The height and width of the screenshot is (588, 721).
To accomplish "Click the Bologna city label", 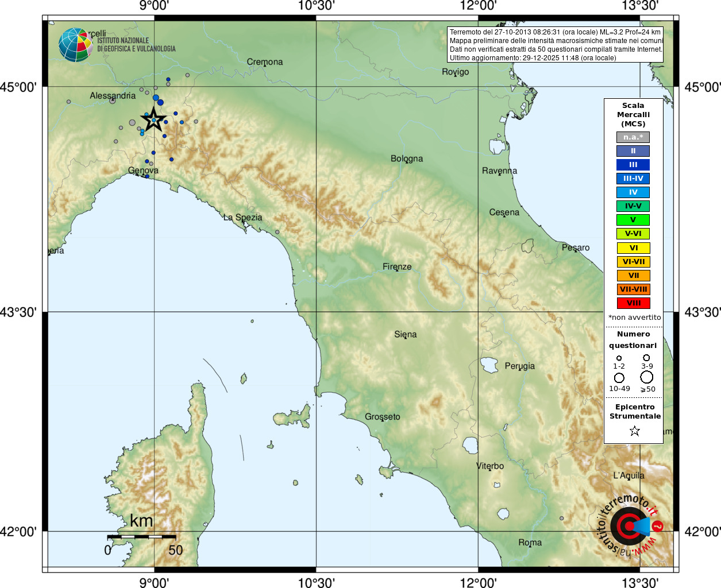I will click(x=407, y=158).
